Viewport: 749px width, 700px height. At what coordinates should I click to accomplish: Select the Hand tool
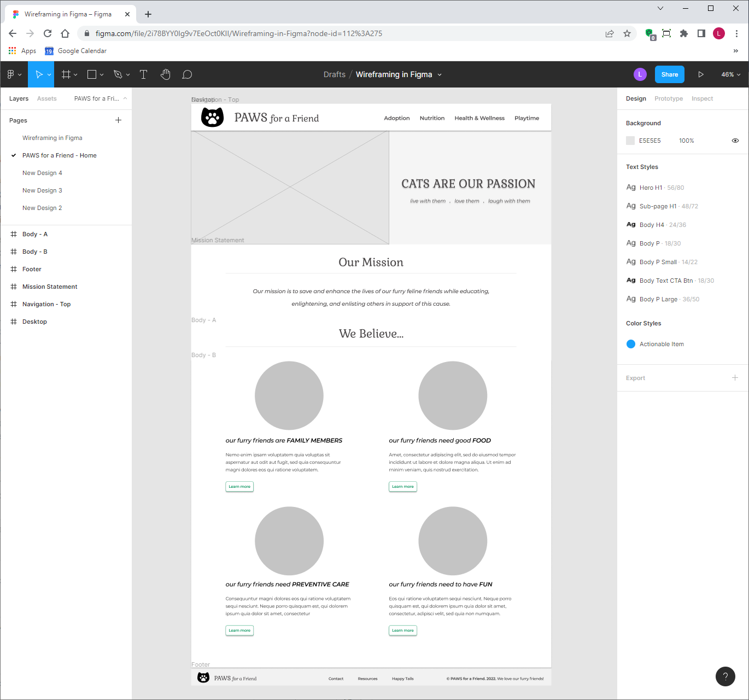click(x=165, y=74)
